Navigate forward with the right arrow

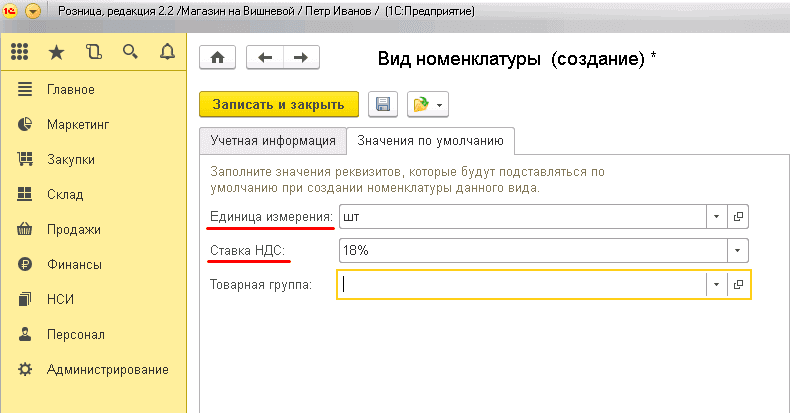300,58
